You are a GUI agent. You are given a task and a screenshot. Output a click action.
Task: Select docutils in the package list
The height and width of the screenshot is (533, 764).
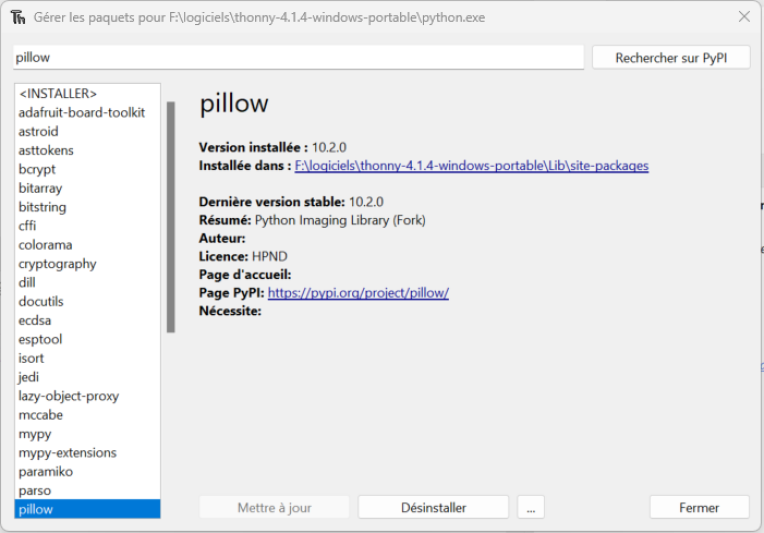[x=87, y=302]
